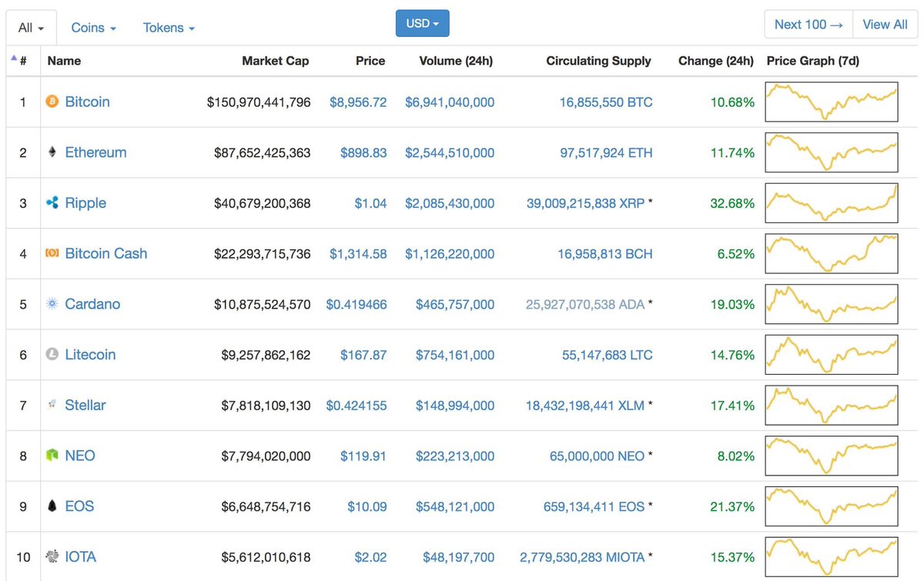The width and height of the screenshot is (924, 581).
Task: Click the View All button
Action: [885, 25]
